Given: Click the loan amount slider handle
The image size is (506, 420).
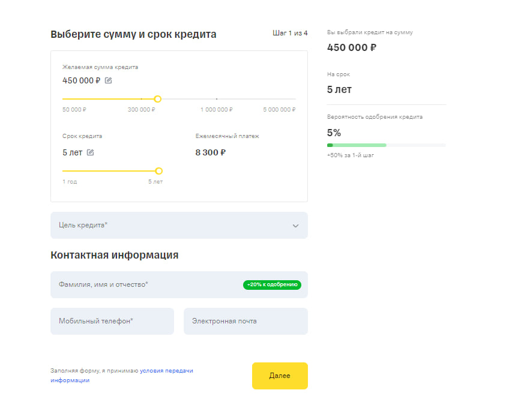Looking at the screenshot, I should (157, 99).
